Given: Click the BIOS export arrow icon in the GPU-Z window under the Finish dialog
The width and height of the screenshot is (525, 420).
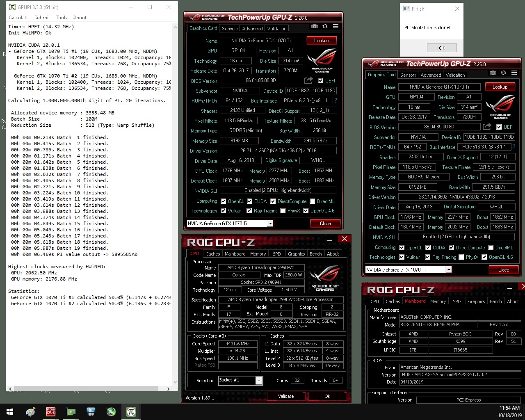Looking at the screenshot, I should point(487,127).
